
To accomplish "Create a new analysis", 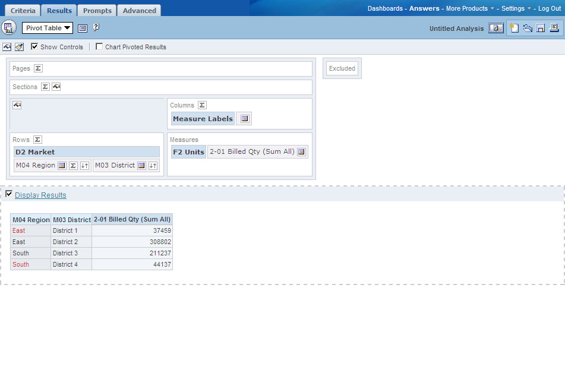I will [x=515, y=27].
